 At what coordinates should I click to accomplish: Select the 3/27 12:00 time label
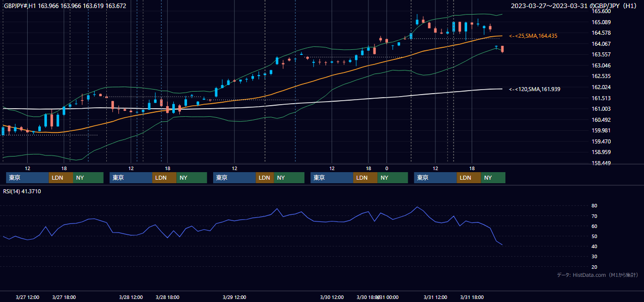[x=28, y=297]
